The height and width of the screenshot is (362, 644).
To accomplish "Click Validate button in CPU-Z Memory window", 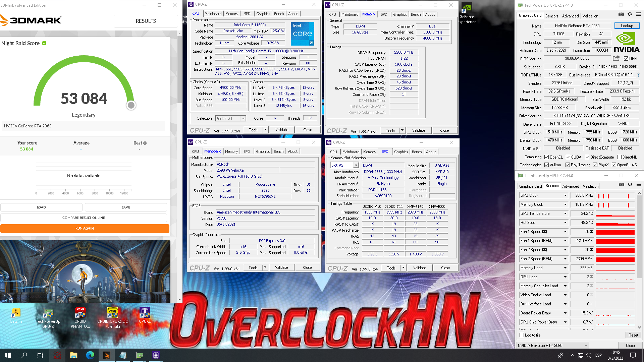I will click(x=418, y=130).
